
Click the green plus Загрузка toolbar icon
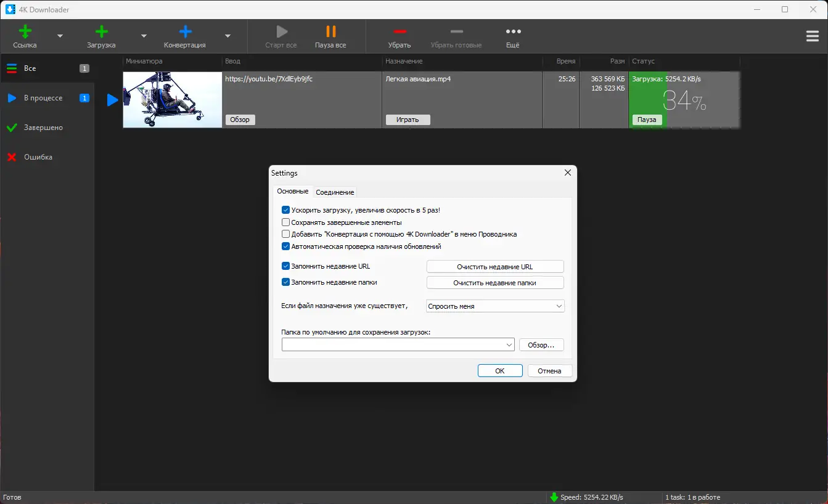point(102,32)
